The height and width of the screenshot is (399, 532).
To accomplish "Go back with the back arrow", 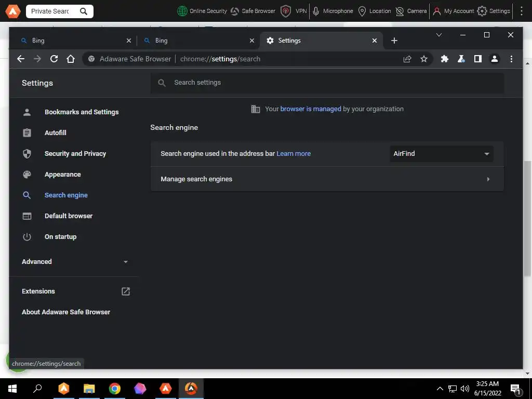I will (x=21, y=59).
